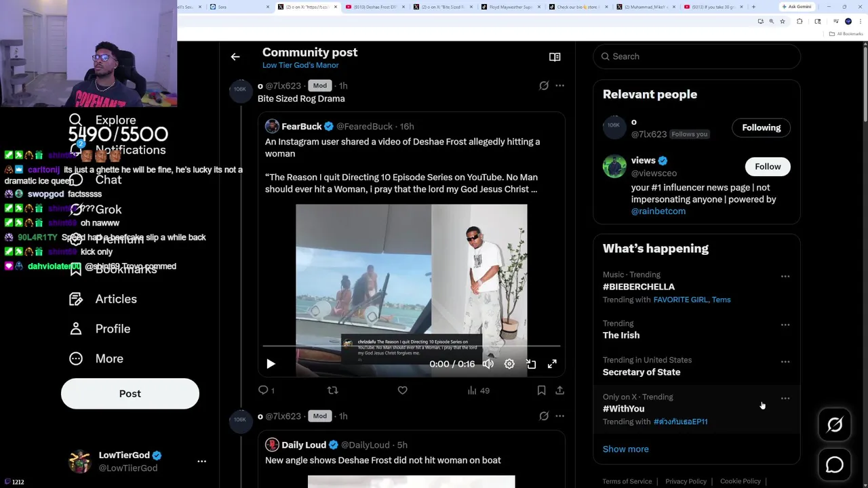Open Daily Loud post video thumbnail

point(412,481)
